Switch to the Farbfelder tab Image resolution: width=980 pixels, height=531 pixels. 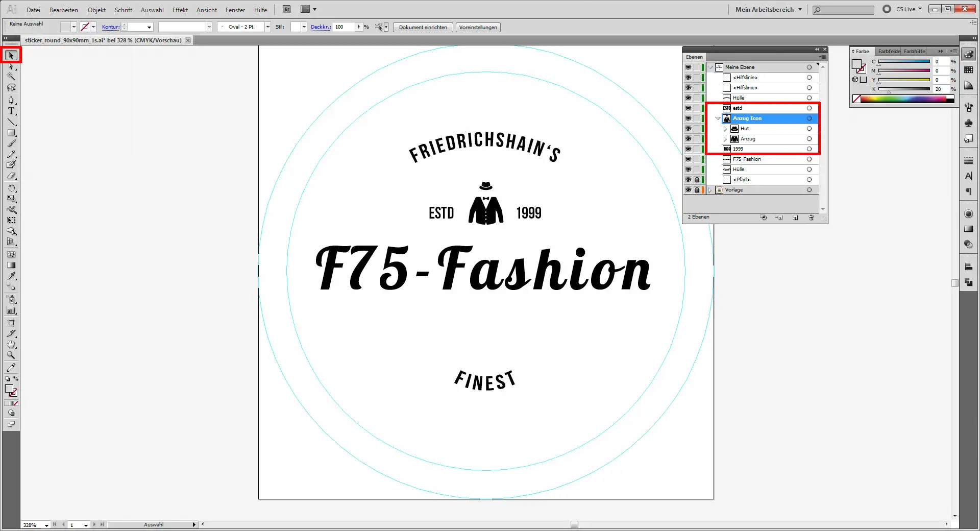pyautogui.click(x=889, y=51)
